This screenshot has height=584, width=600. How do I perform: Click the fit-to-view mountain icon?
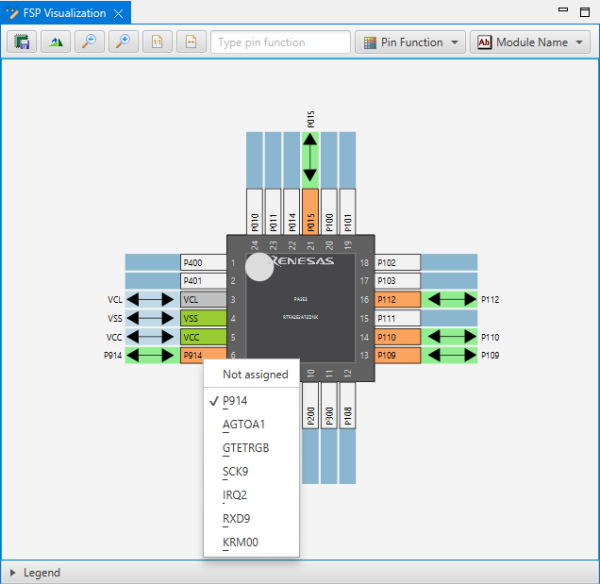(55, 42)
